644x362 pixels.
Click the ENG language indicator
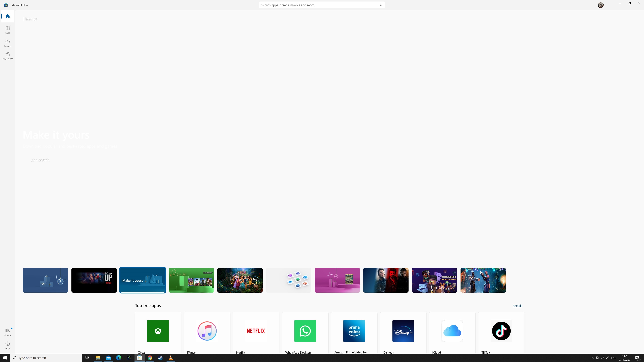tap(613, 358)
